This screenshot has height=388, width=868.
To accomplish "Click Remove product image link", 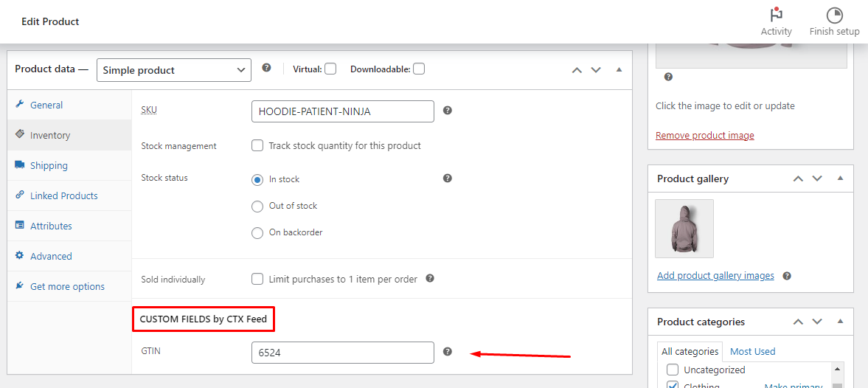I will (704, 135).
